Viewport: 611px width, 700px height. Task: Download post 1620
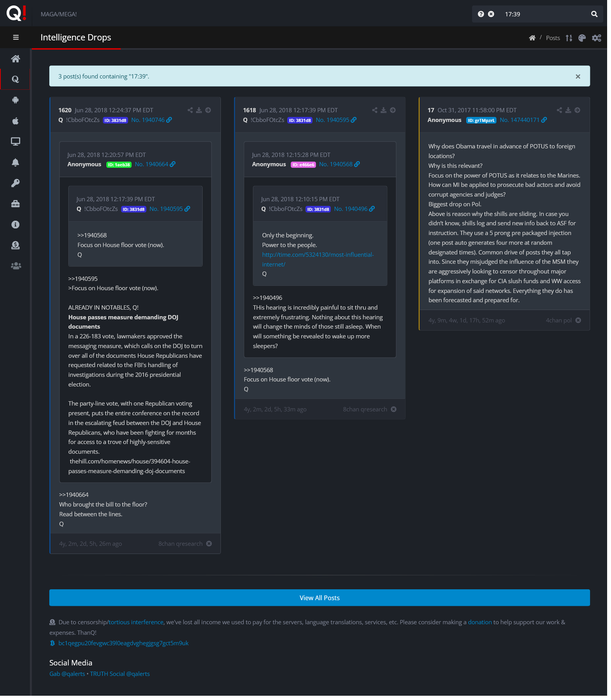click(x=199, y=110)
